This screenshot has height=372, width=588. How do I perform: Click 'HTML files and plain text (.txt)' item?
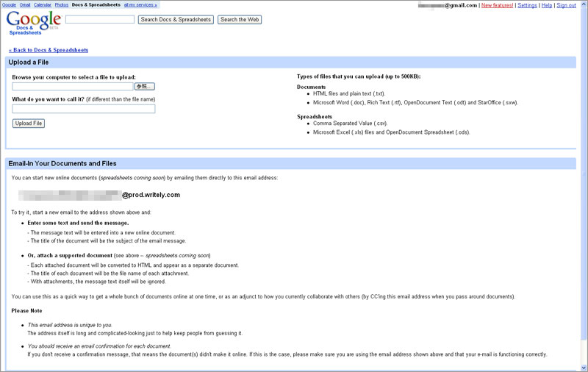(x=349, y=94)
